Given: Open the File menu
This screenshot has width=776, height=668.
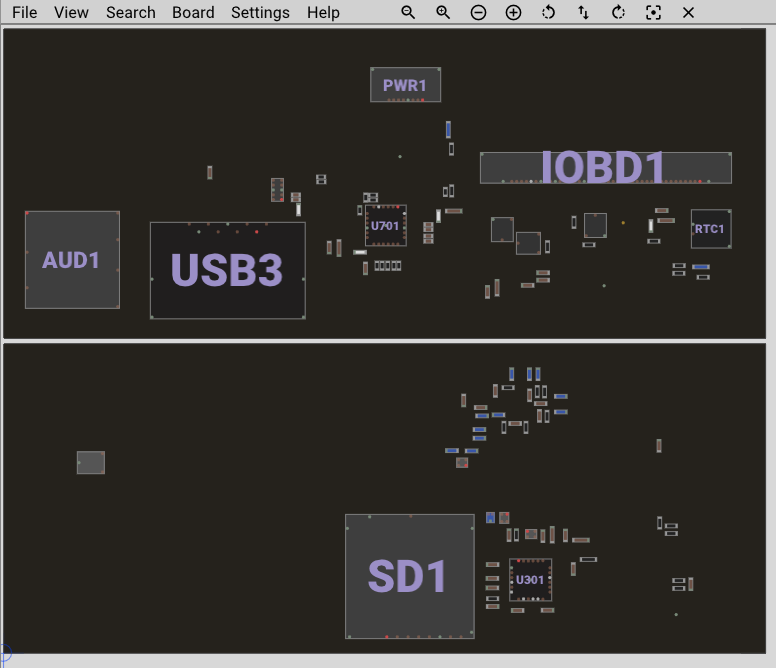Looking at the screenshot, I should pos(24,13).
